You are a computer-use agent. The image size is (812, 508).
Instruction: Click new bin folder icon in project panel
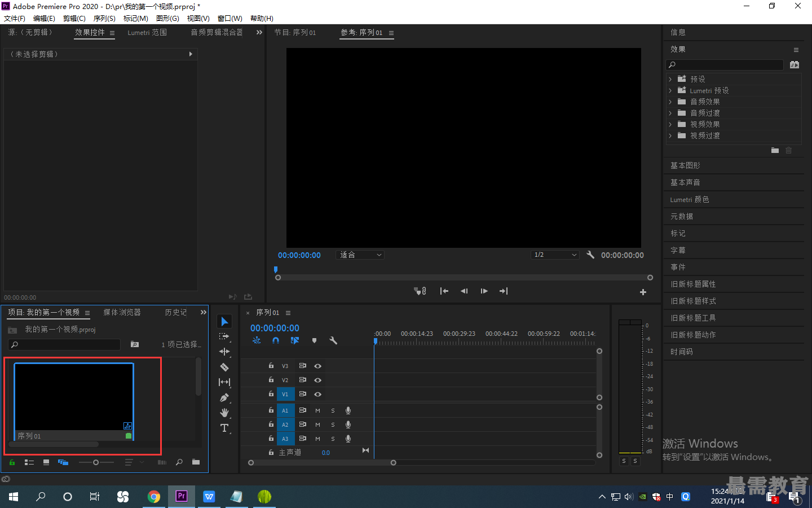[x=196, y=462]
